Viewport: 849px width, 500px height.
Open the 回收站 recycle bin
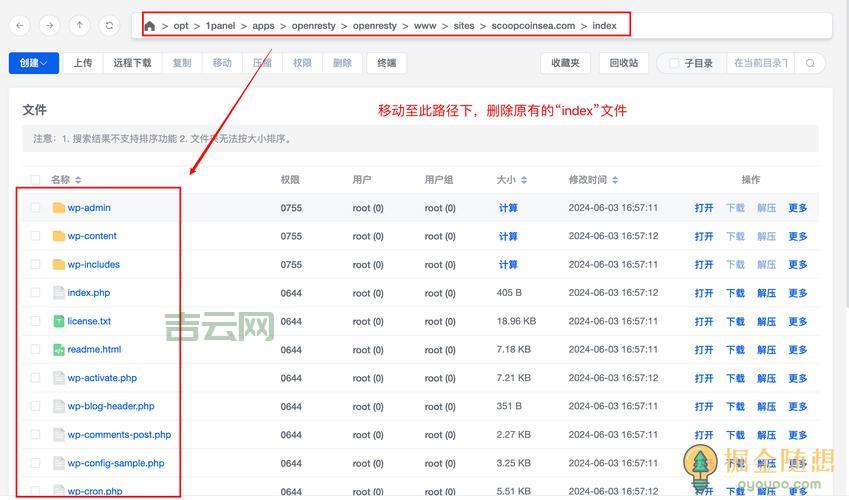(x=624, y=63)
